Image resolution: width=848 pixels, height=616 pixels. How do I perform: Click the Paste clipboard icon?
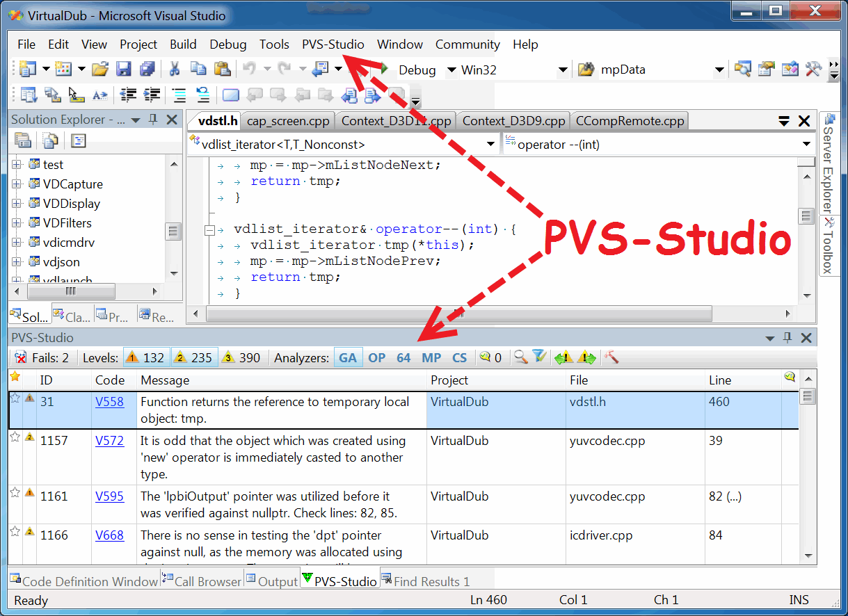coord(222,69)
